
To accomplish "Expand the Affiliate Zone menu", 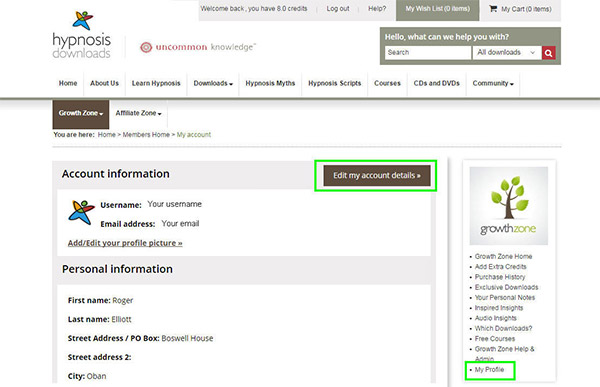I will [x=138, y=113].
